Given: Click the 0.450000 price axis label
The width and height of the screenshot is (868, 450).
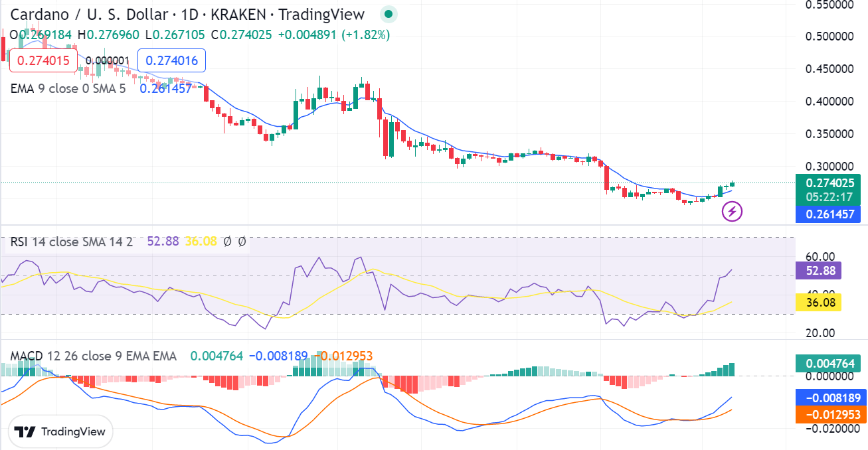Looking at the screenshot, I should tap(831, 68).
